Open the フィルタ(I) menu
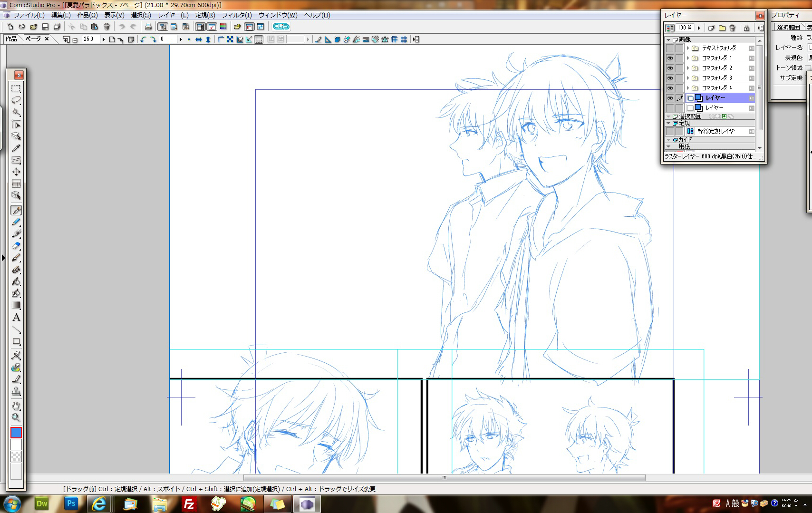 [237, 15]
